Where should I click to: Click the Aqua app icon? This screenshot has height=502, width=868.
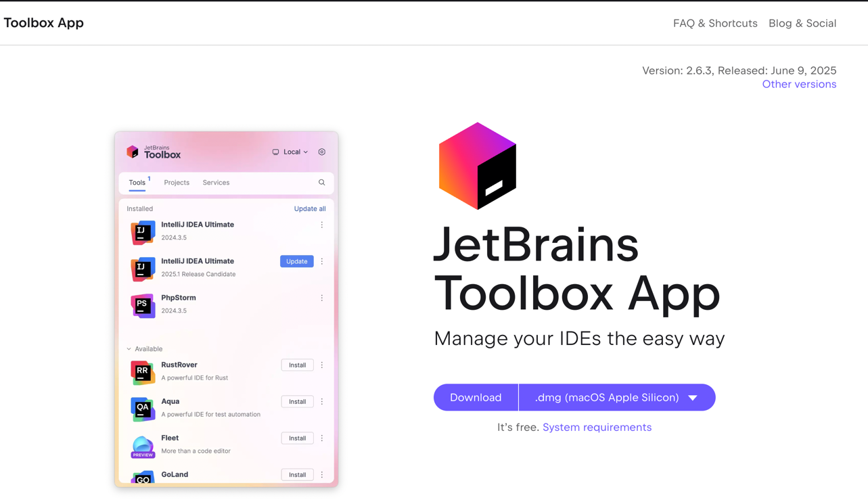(x=143, y=409)
